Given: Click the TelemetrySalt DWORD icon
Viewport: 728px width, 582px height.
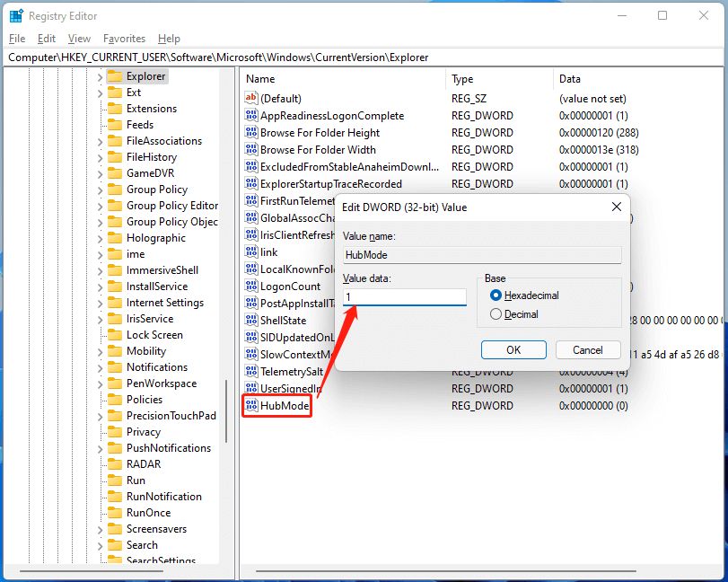Looking at the screenshot, I should point(251,371).
